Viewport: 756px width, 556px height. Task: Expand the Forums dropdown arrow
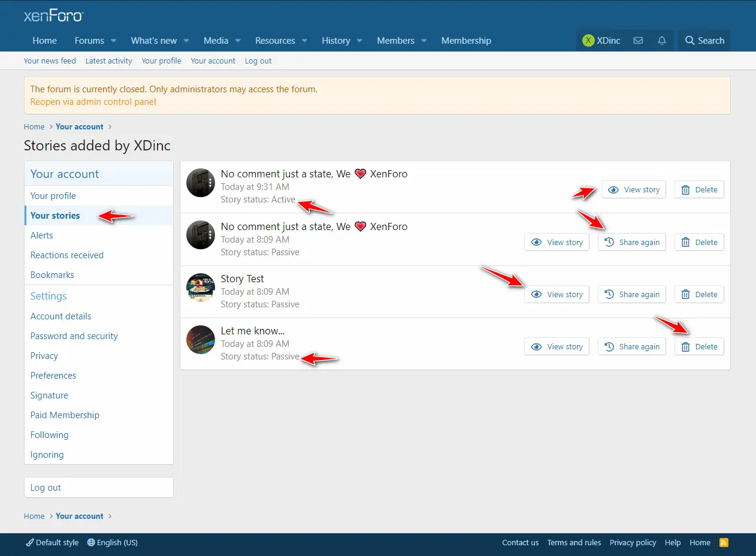point(113,41)
